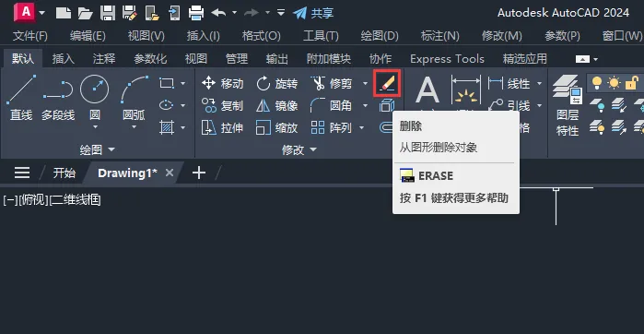Viewport: 644px width, 334px height.
Task: Open the 图层特性 layer properties manager
Action: [568, 105]
